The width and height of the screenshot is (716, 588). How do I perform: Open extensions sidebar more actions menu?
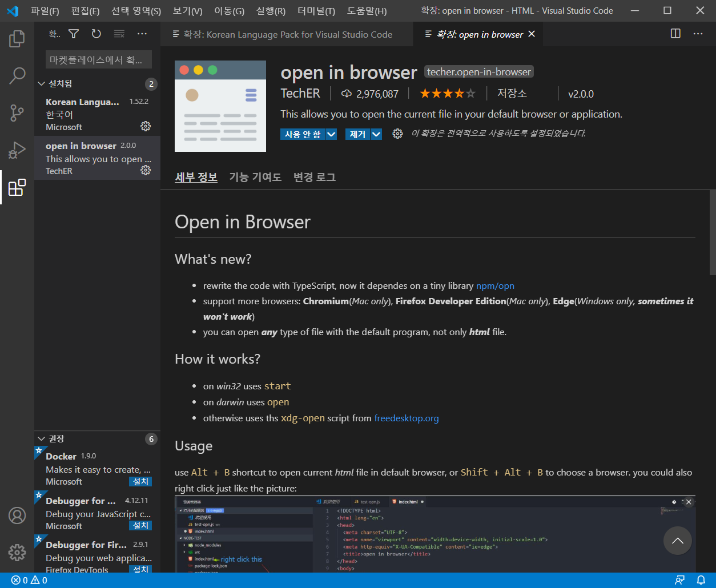click(142, 34)
